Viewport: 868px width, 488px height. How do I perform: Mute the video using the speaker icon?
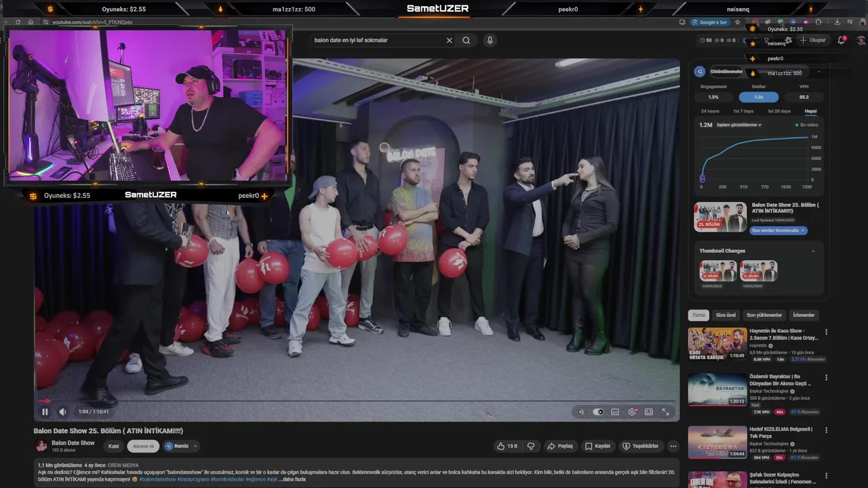(62, 411)
